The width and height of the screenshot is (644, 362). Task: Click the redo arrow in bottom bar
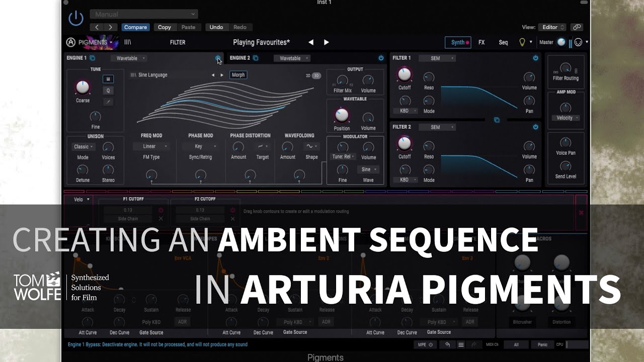[473, 345]
